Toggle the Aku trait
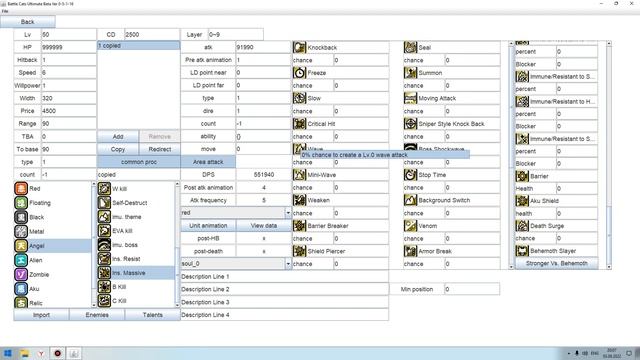This screenshot has height=360, width=640. [53, 289]
